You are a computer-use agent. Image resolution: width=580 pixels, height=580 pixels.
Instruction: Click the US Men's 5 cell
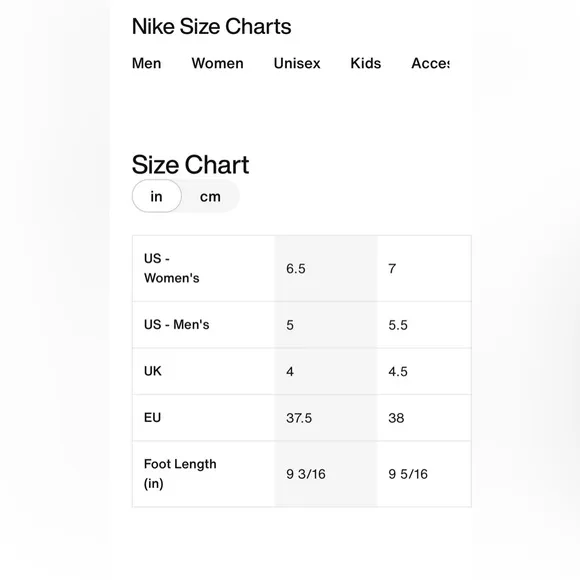[x=326, y=325]
